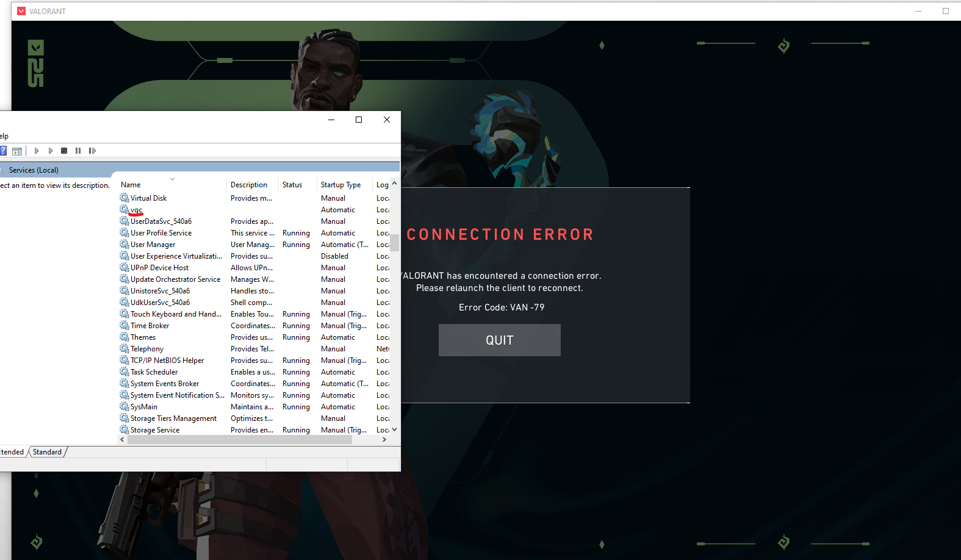
Task: Minimize the VALORANT window
Action: tap(918, 11)
